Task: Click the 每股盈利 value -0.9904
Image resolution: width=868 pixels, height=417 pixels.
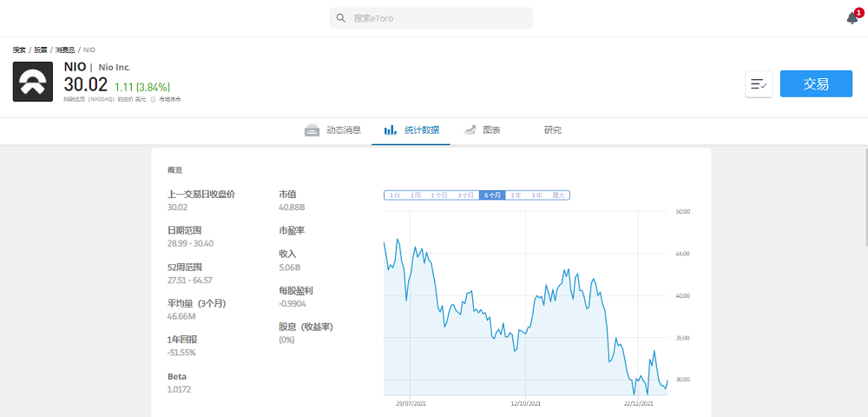Action: 293,303
